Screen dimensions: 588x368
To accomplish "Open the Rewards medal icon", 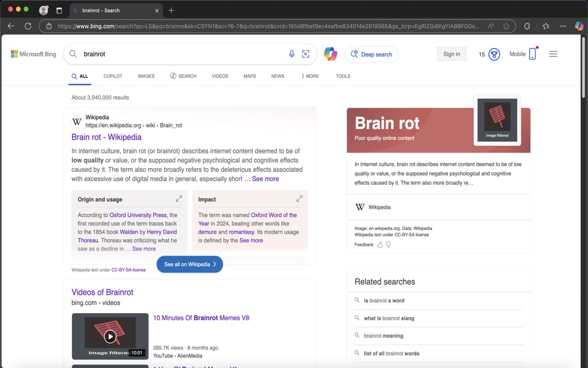I will pos(494,54).
